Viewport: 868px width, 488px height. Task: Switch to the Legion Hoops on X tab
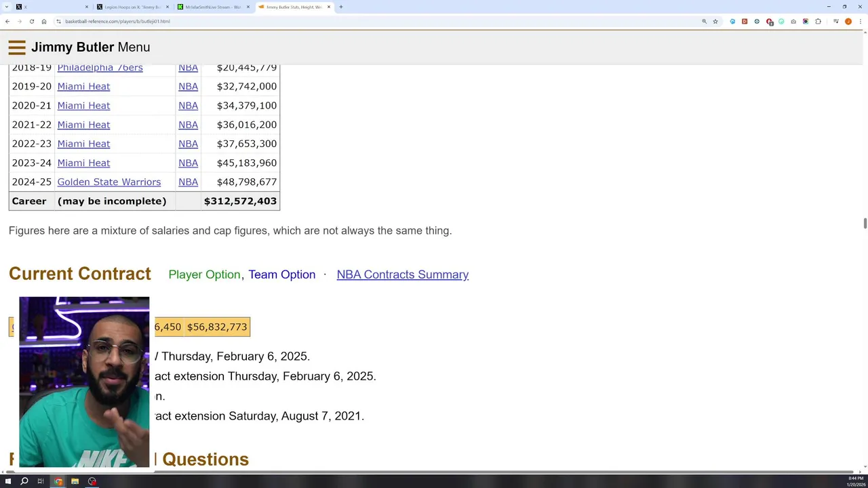click(x=133, y=7)
